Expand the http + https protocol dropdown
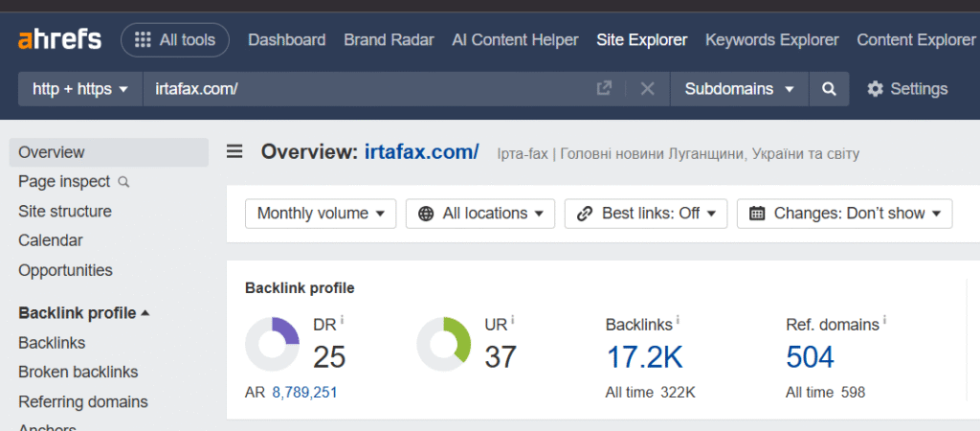Viewport: 980px width, 431px height. pos(80,89)
